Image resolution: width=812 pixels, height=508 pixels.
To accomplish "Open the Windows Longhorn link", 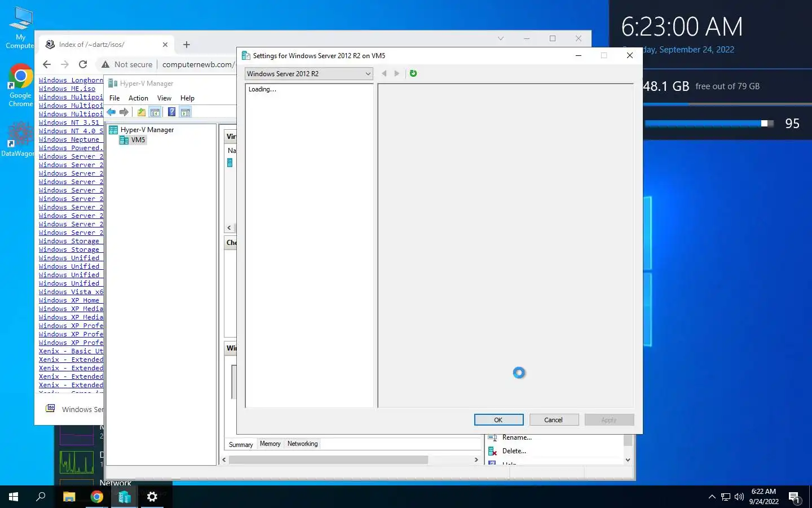I will 71,80.
